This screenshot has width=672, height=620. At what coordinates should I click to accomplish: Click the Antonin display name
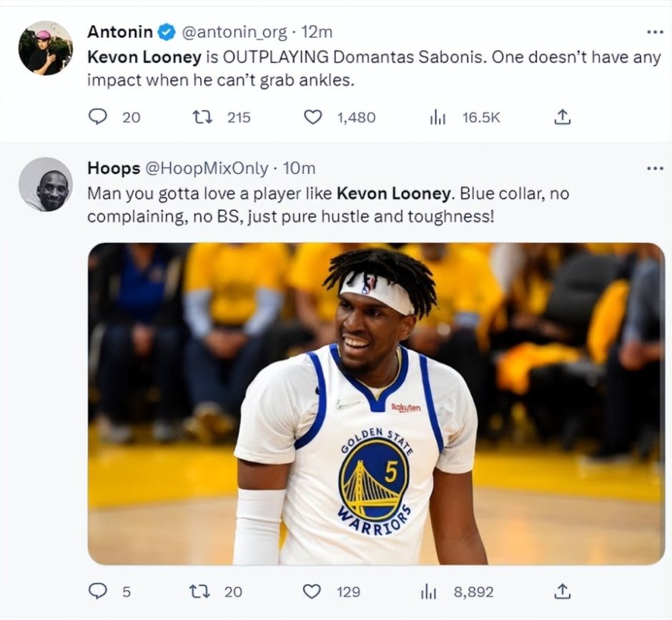119,32
